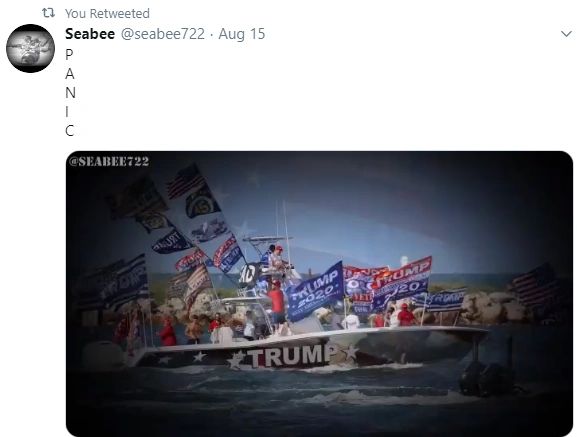Click the letter A in tweet text

coord(70,74)
